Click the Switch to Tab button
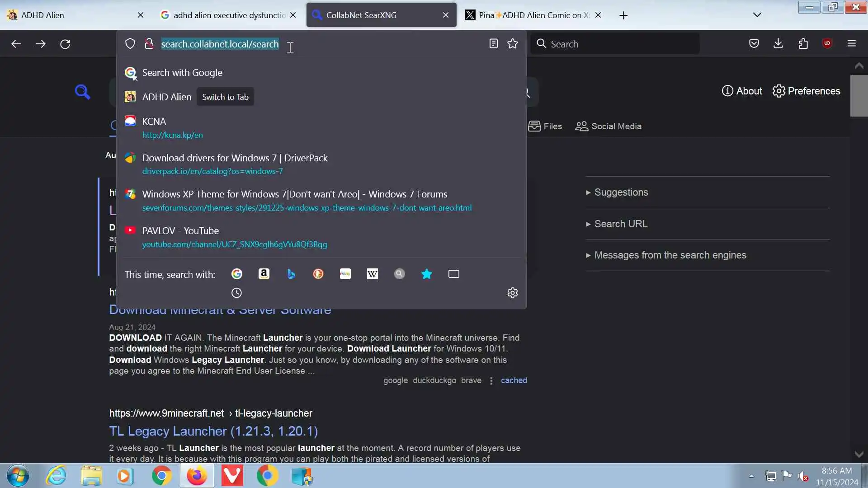The image size is (868, 488). pos(225,97)
